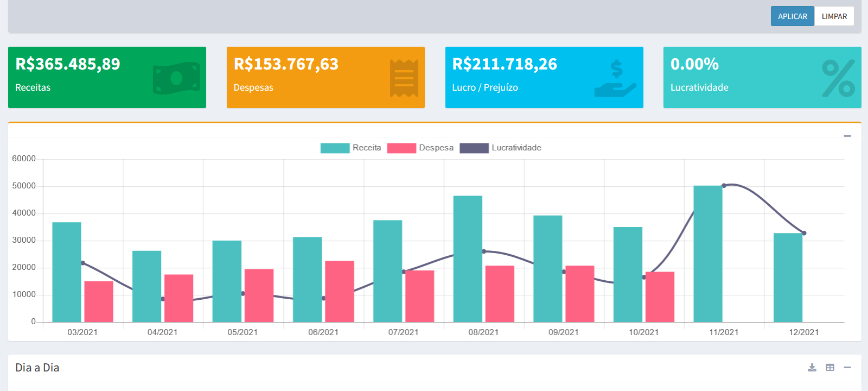The height and width of the screenshot is (391, 868).
Task: Click the 12/2021 Receita bar
Action: point(788,278)
